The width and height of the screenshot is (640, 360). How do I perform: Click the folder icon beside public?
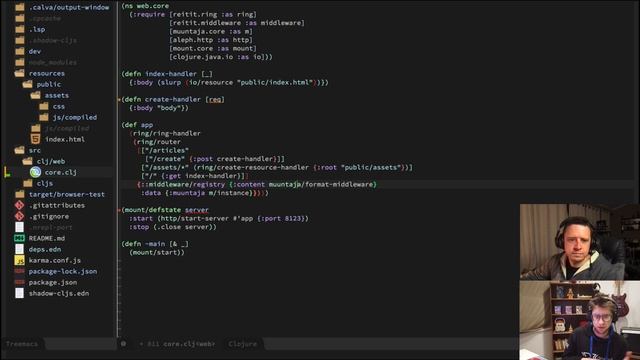28,84
